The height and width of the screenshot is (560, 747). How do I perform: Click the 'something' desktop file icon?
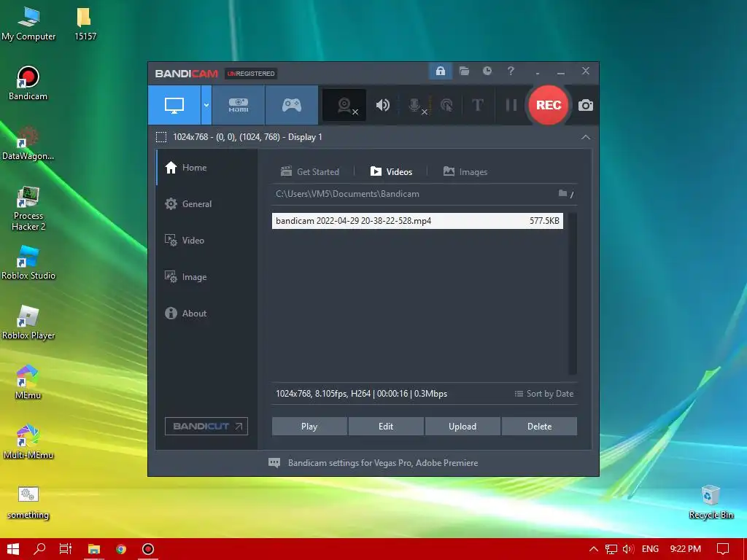(x=28, y=502)
